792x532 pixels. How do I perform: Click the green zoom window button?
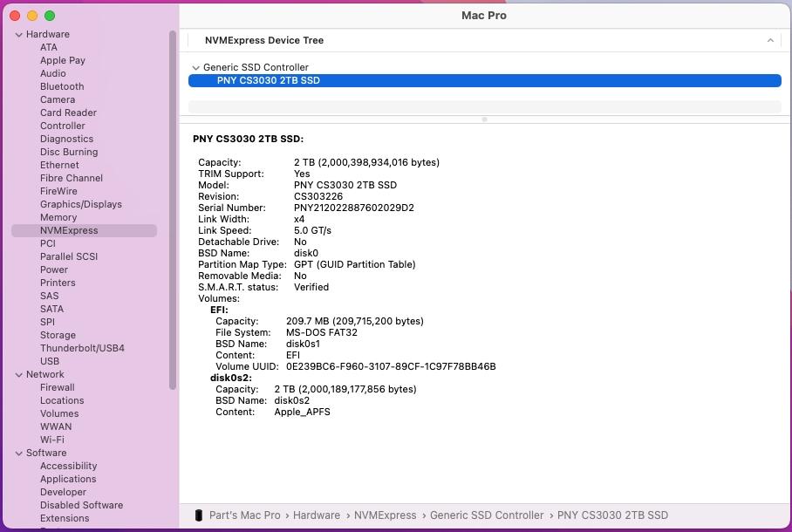[50, 16]
